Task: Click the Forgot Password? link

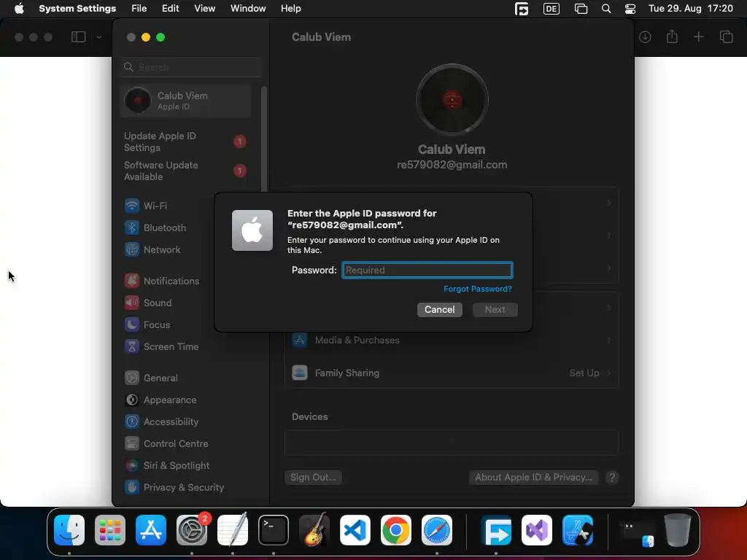Action: (x=477, y=289)
